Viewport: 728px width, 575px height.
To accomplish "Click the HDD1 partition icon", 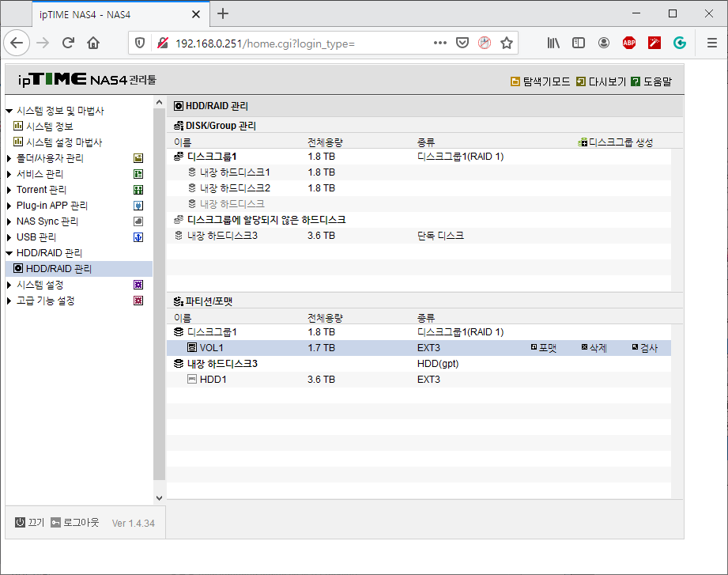I will coord(192,379).
